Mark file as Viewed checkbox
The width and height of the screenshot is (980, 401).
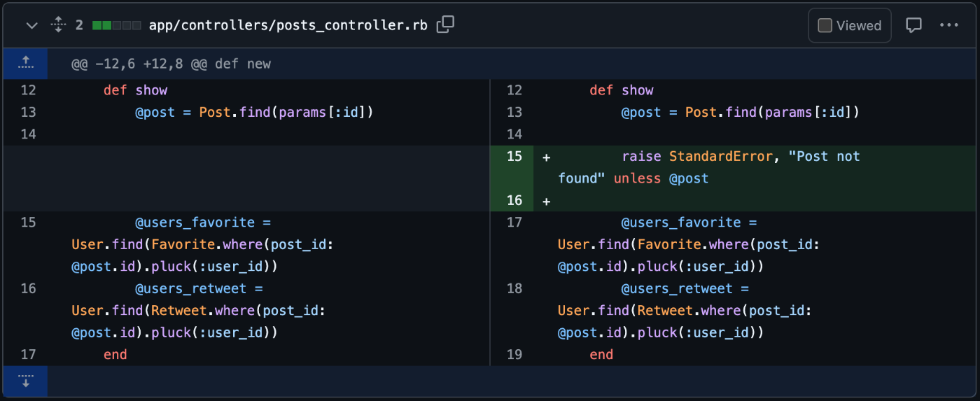(x=825, y=26)
